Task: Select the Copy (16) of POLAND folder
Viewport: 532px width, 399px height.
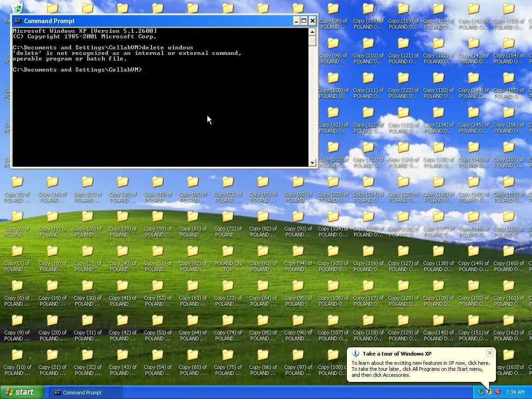Action: pyautogui.click(x=52, y=189)
